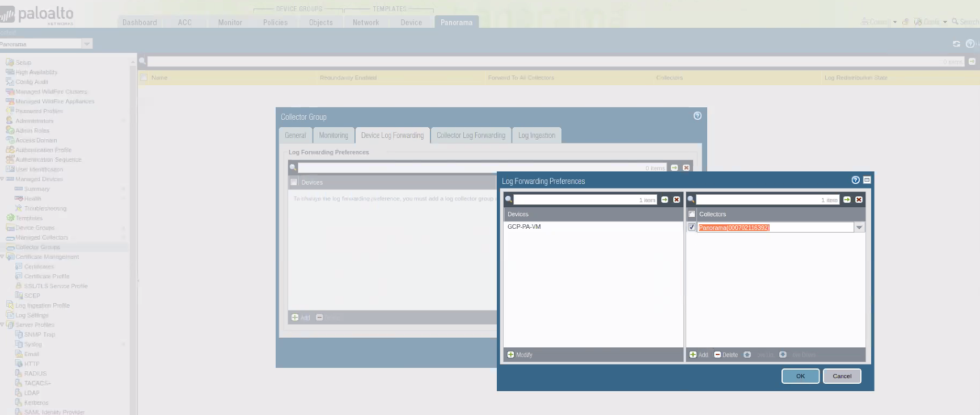Click Delete under the Collectors list
The height and width of the screenshot is (415, 980).
(726, 355)
